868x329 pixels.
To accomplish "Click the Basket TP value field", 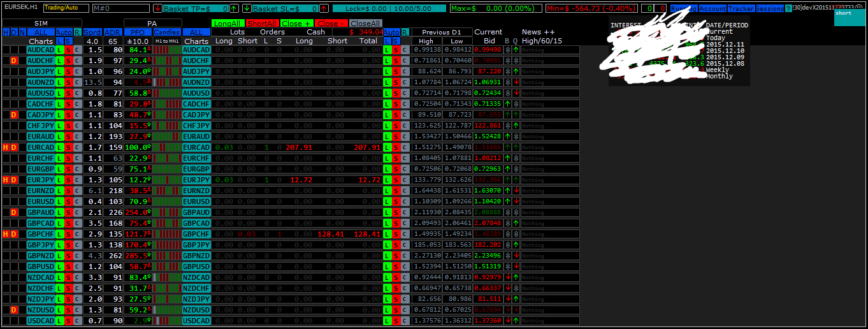I will (x=196, y=8).
